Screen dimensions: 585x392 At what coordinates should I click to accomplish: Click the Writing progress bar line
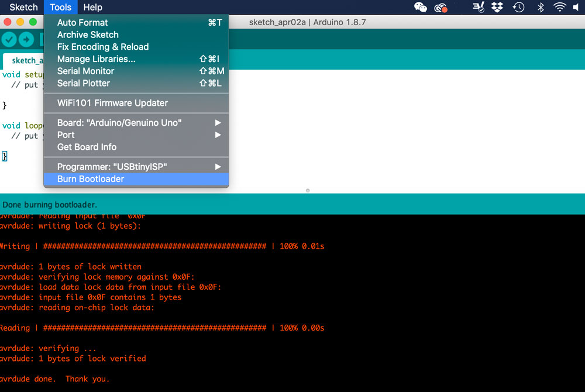coord(162,246)
